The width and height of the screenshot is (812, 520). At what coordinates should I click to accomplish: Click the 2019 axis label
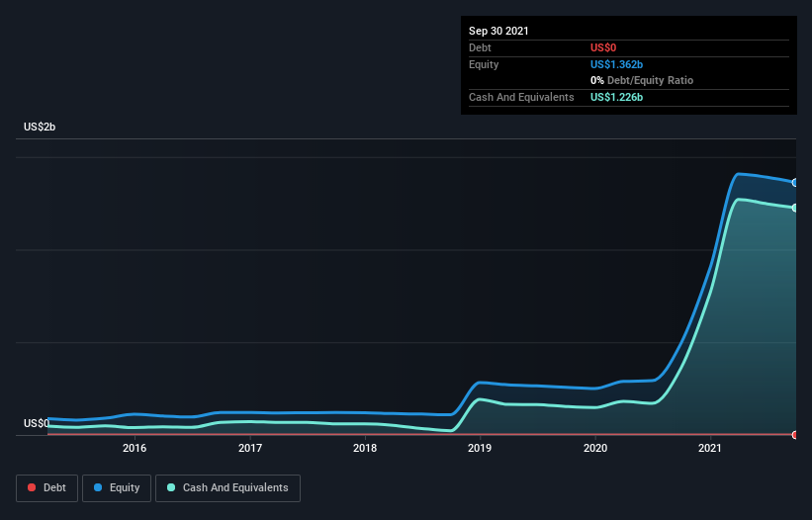tap(480, 448)
